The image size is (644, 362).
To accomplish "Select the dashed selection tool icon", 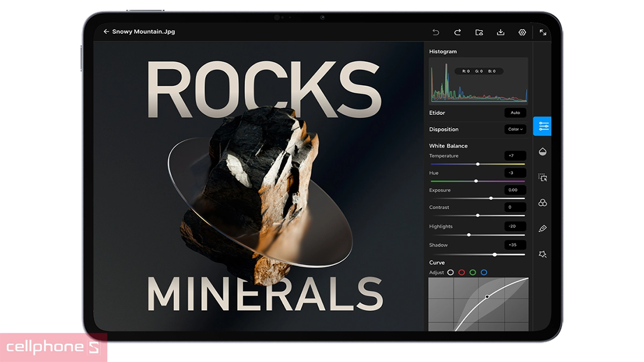I will (x=543, y=178).
